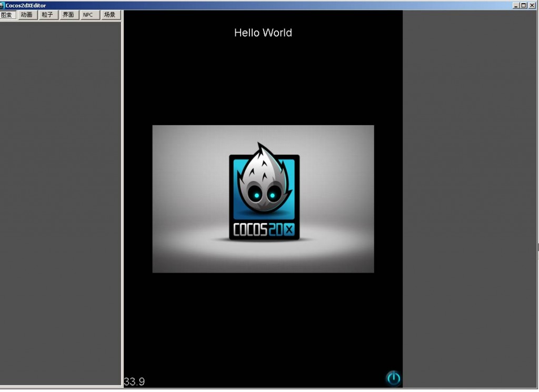Open the 动画 panel button

coord(27,15)
